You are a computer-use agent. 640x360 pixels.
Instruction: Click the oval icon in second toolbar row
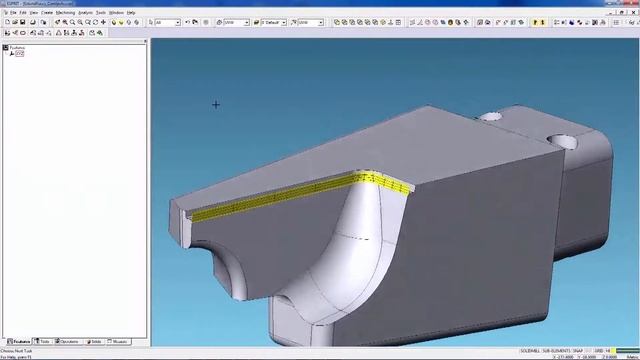[x=23, y=33]
